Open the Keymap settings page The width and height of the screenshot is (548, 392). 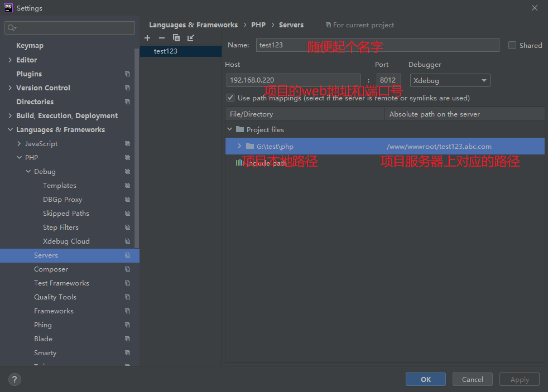[x=30, y=46]
